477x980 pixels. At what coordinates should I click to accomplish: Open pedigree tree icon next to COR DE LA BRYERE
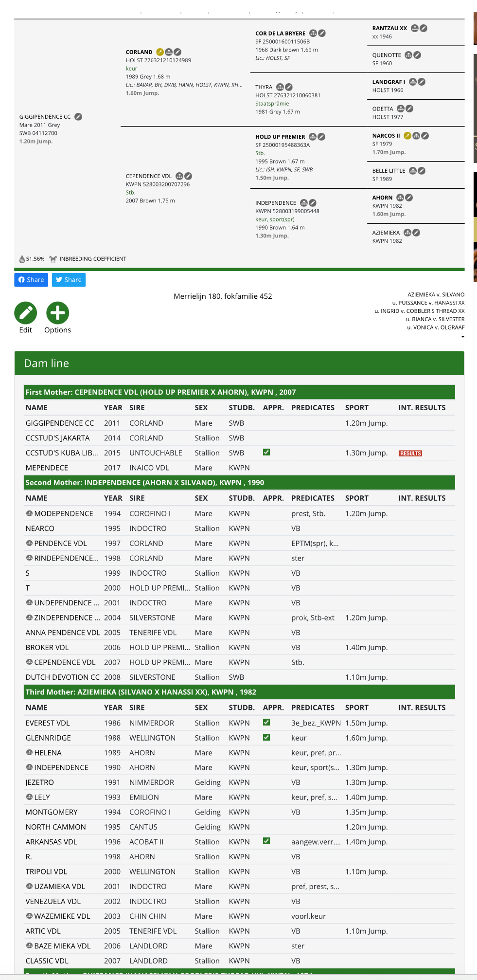pyautogui.click(x=313, y=33)
